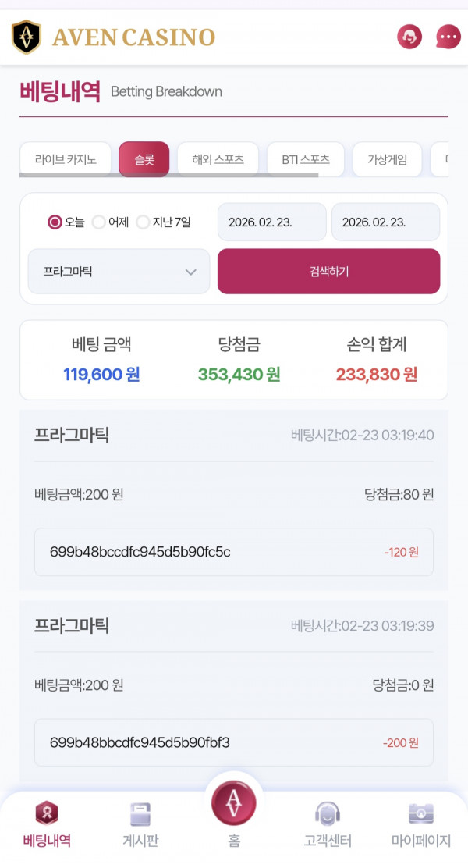This screenshot has height=868, width=468.
Task: Click the bet record 699b48bccdfc945d5b90fc5c
Action: pyautogui.click(x=233, y=552)
